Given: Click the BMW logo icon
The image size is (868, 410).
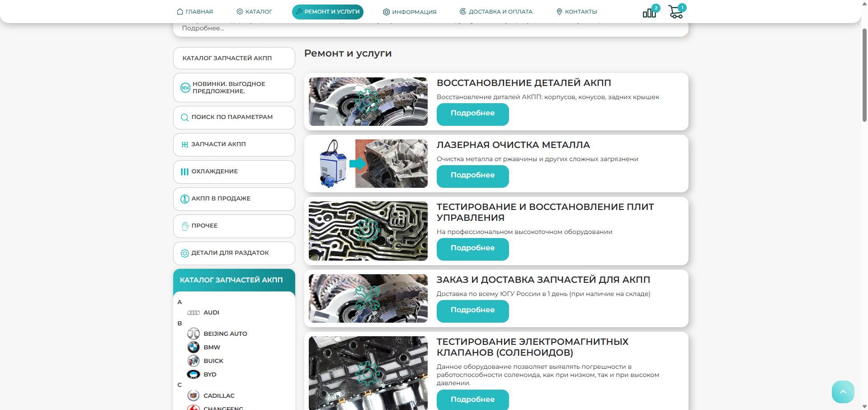Looking at the screenshot, I should 193,347.
